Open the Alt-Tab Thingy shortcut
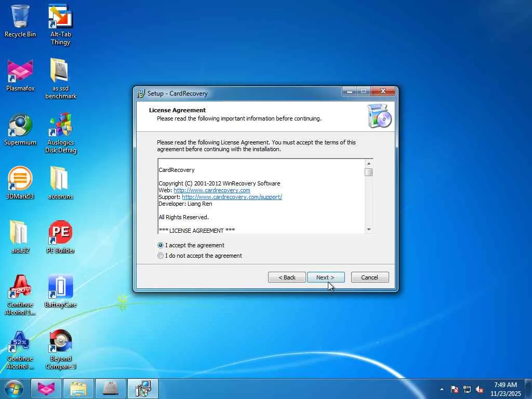 click(x=60, y=24)
